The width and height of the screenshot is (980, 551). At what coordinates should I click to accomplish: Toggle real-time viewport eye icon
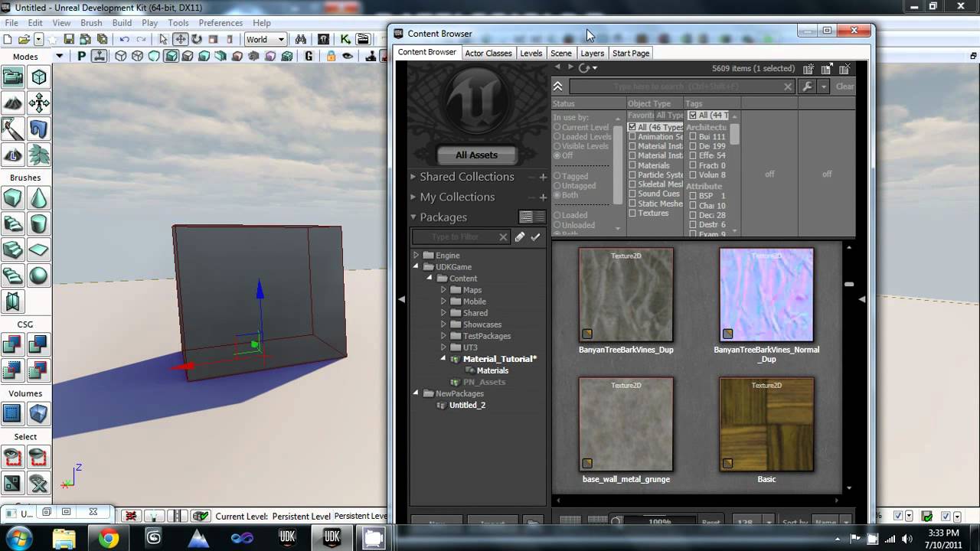(x=348, y=56)
